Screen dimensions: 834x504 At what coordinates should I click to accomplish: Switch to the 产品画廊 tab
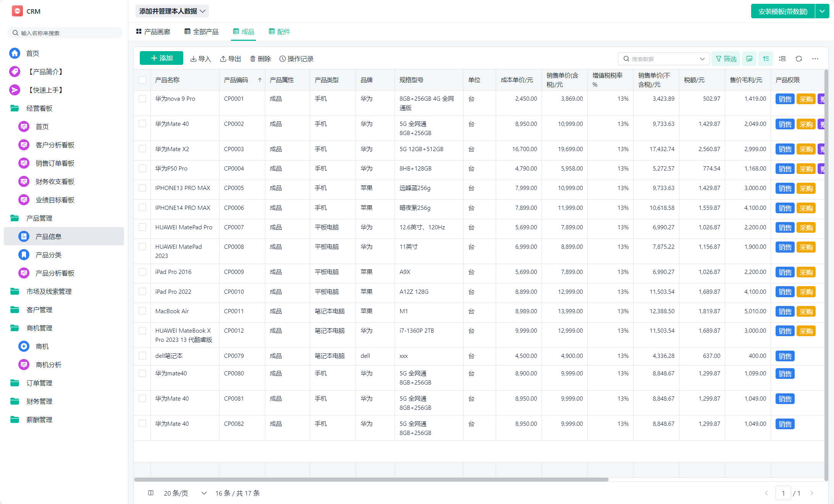[153, 32]
